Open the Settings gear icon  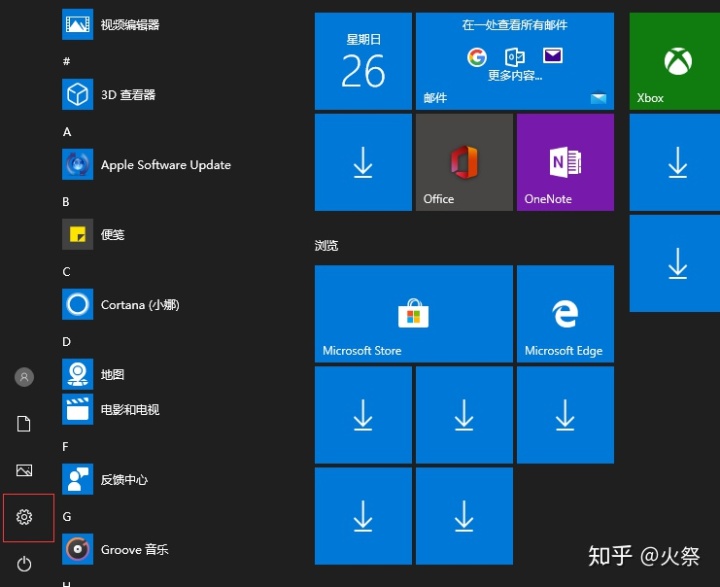pos(24,517)
